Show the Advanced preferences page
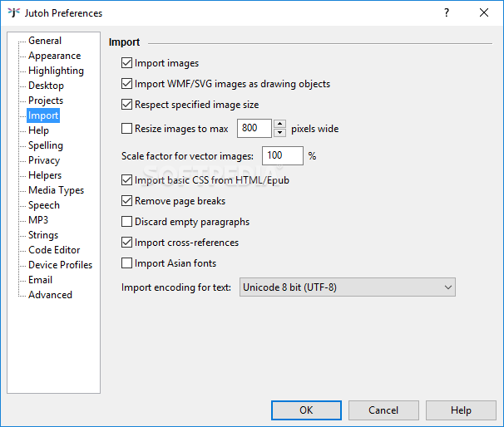 (50, 295)
